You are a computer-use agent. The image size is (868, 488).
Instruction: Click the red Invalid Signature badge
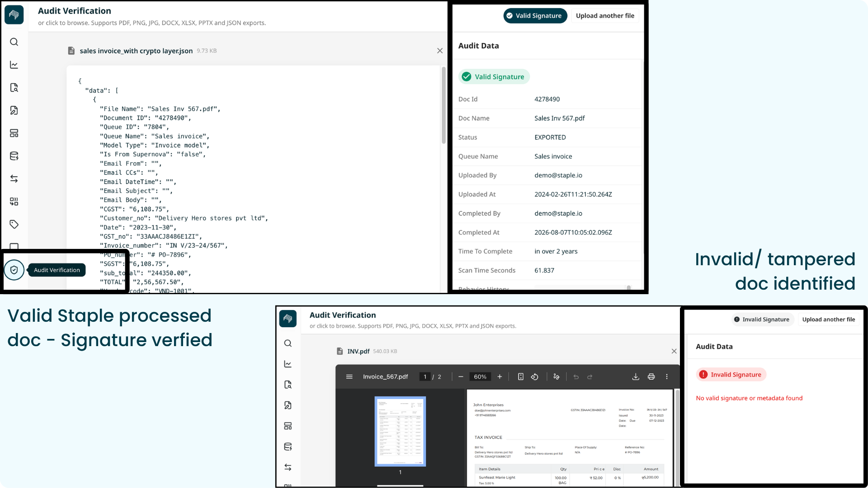click(731, 375)
